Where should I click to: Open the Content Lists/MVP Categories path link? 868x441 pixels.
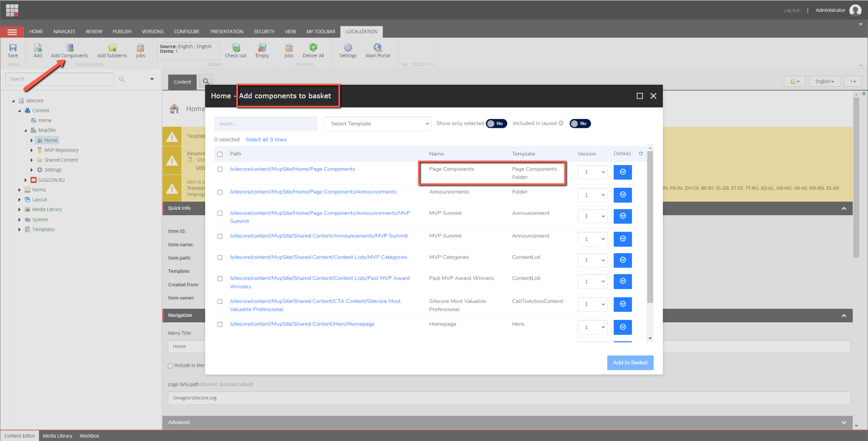pos(319,257)
